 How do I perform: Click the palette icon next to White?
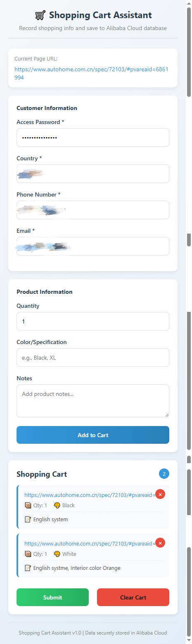(57, 554)
